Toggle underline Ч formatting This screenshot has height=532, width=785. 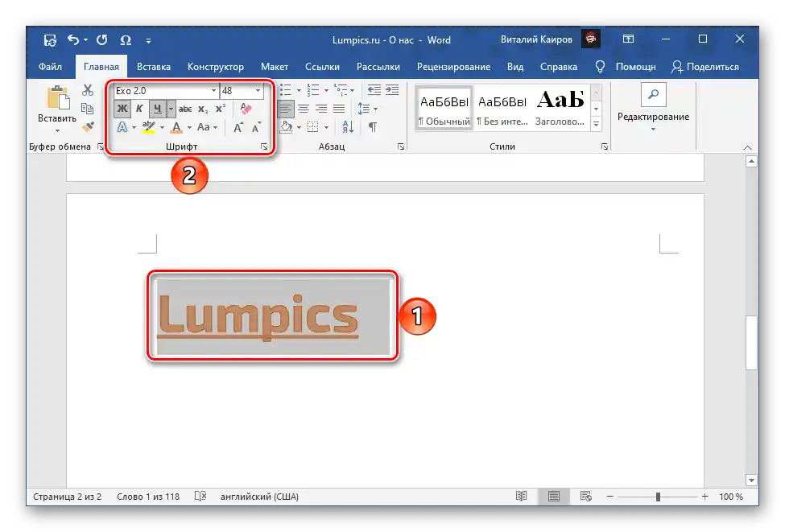[158, 109]
